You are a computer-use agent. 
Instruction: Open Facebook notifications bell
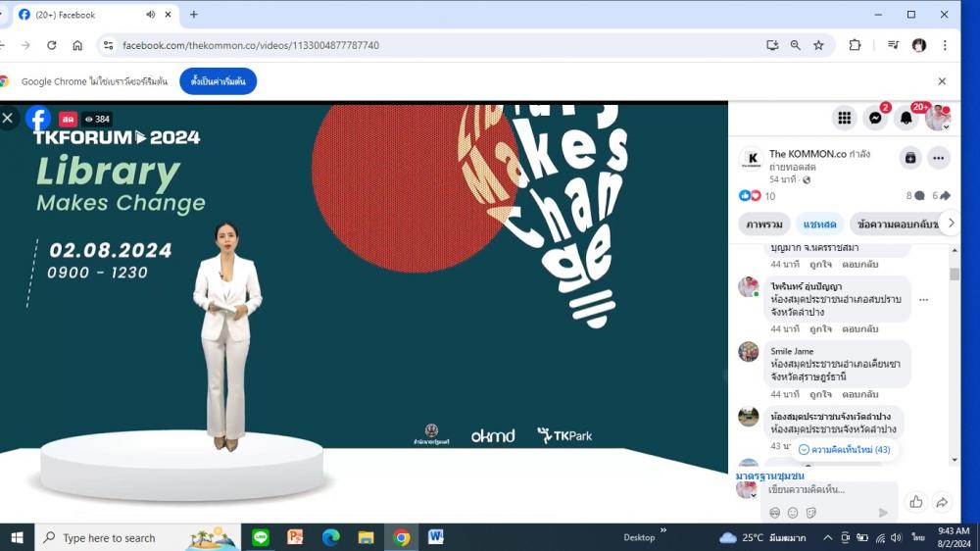(906, 118)
